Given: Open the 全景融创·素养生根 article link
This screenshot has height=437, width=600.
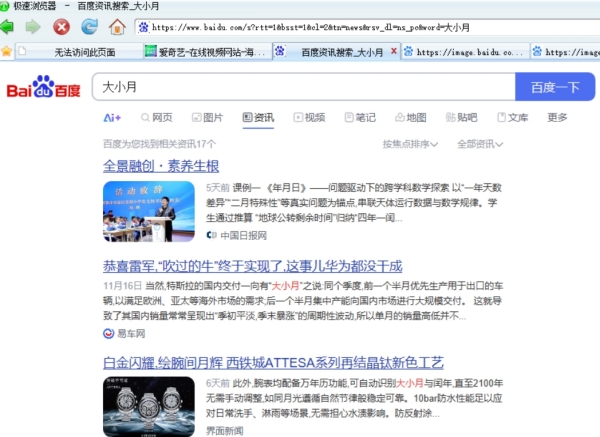Looking at the screenshot, I should (161, 166).
